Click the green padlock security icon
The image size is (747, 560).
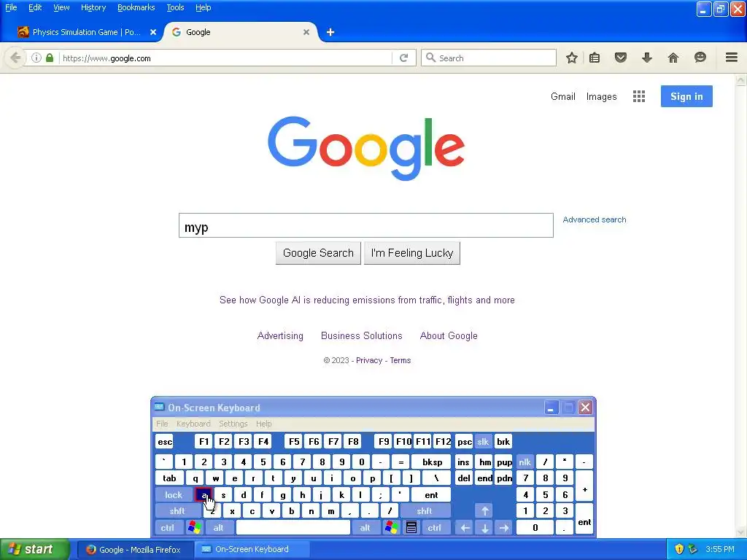(49, 58)
